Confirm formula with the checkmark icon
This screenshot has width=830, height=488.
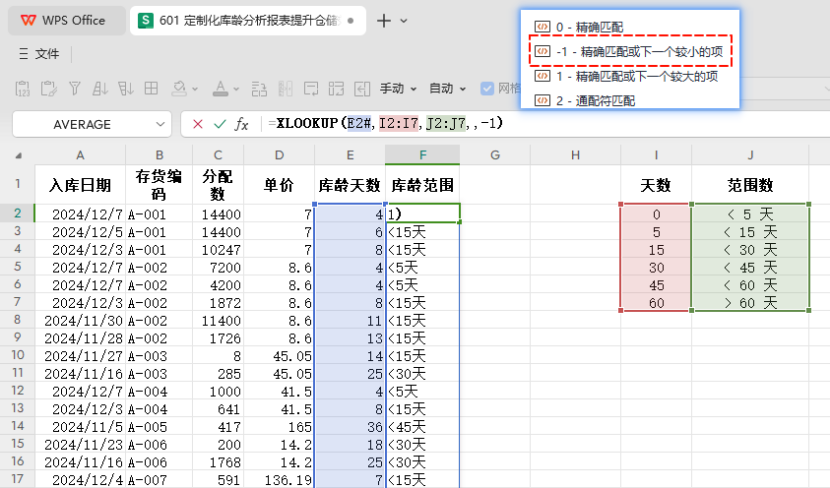220,124
